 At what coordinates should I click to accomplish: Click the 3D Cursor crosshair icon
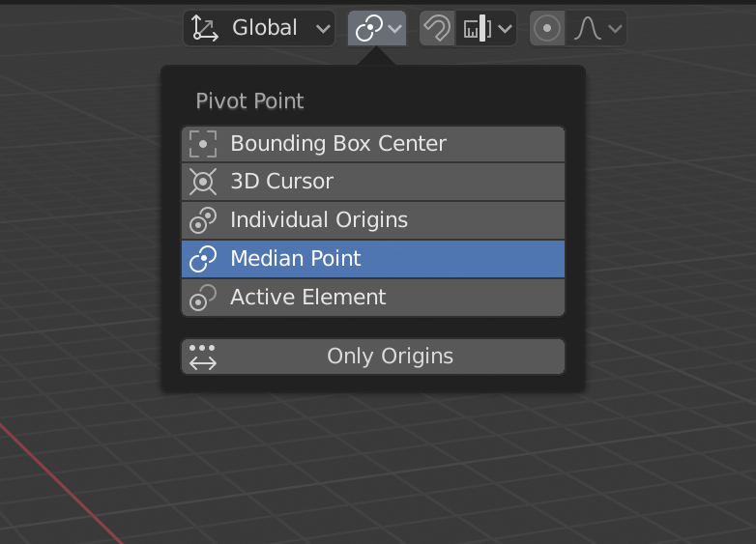click(x=203, y=182)
